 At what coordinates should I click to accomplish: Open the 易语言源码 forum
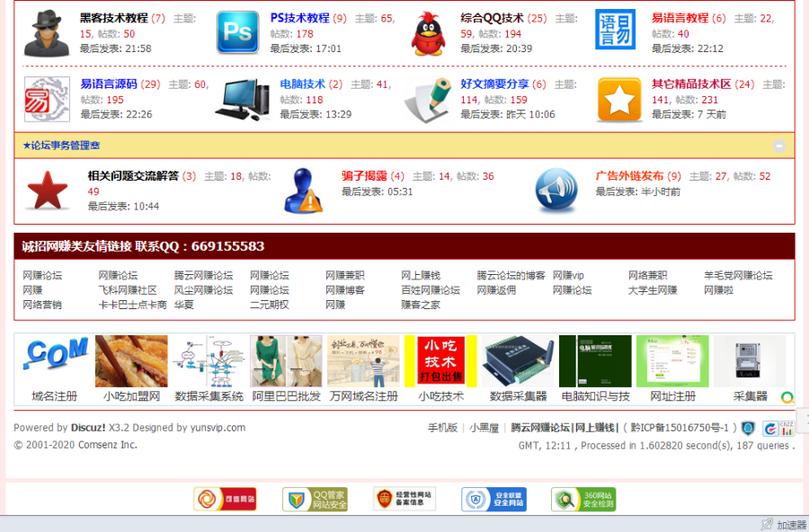(x=109, y=84)
